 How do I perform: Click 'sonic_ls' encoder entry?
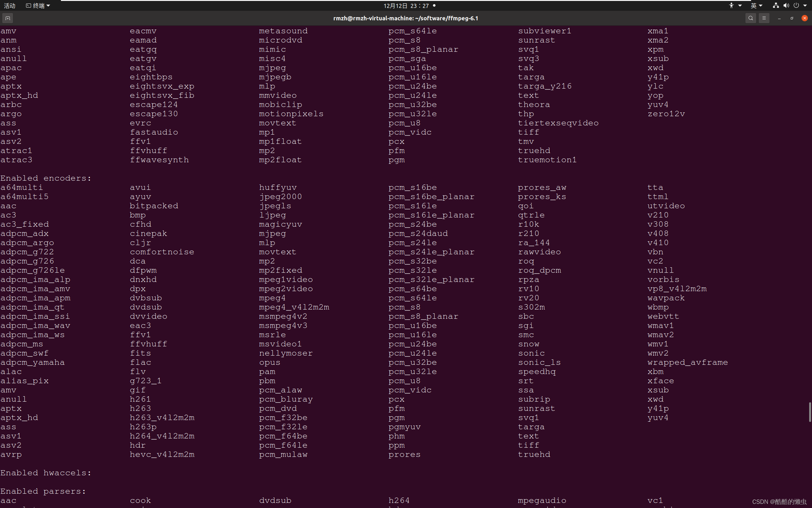click(x=540, y=362)
